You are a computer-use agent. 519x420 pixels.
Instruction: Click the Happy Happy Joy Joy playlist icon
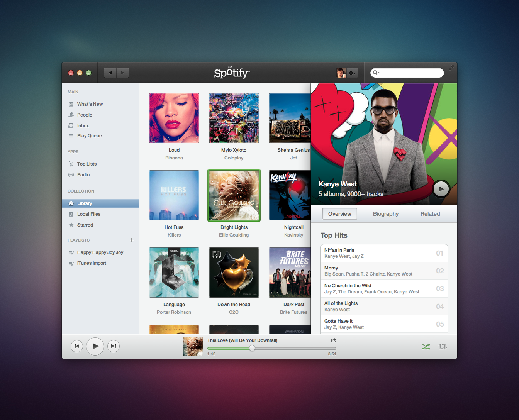click(71, 252)
